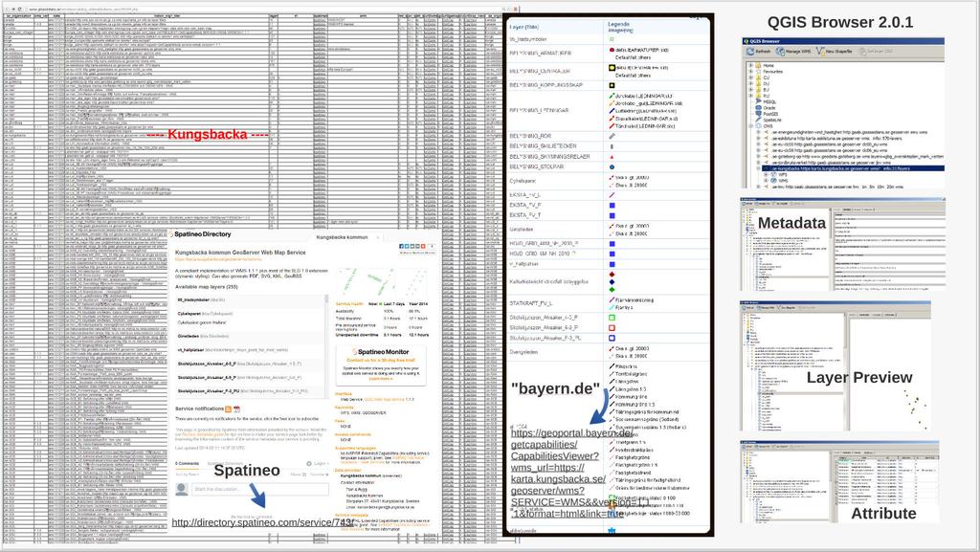Click the Spatineo Monitor free trial link
The image size is (980, 552).
point(381,361)
